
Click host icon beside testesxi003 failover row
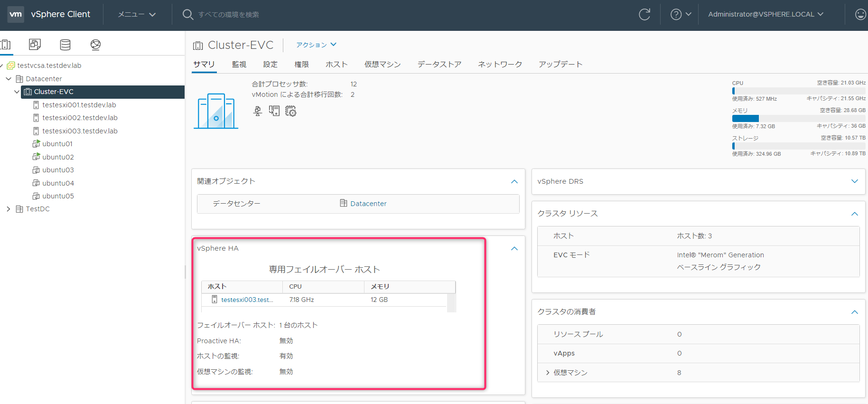[x=215, y=300]
